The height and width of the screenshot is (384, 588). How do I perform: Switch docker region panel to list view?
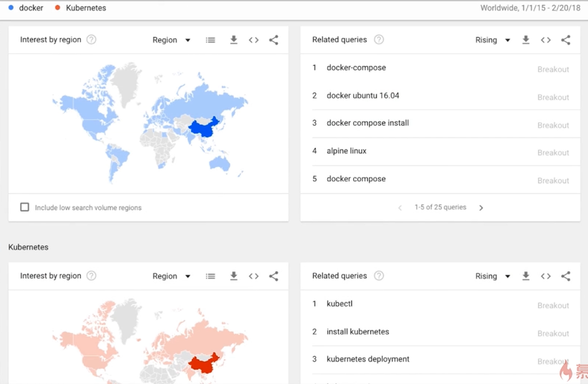210,40
